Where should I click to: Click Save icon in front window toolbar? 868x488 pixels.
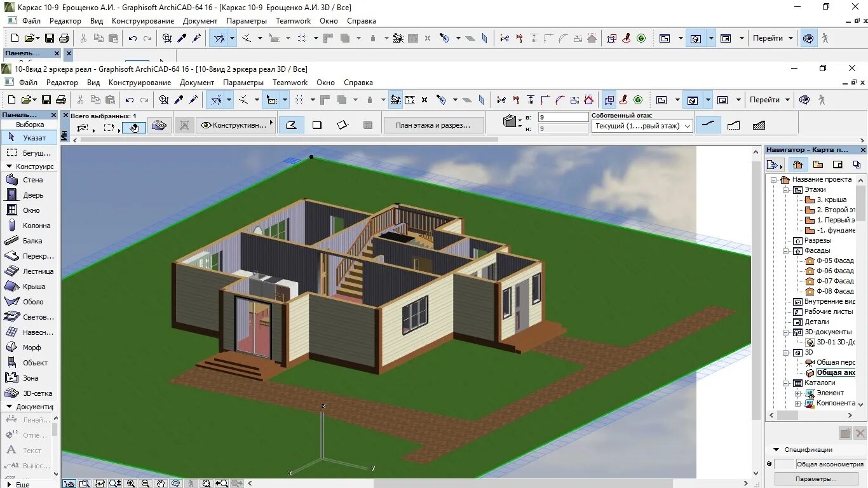click(46, 100)
